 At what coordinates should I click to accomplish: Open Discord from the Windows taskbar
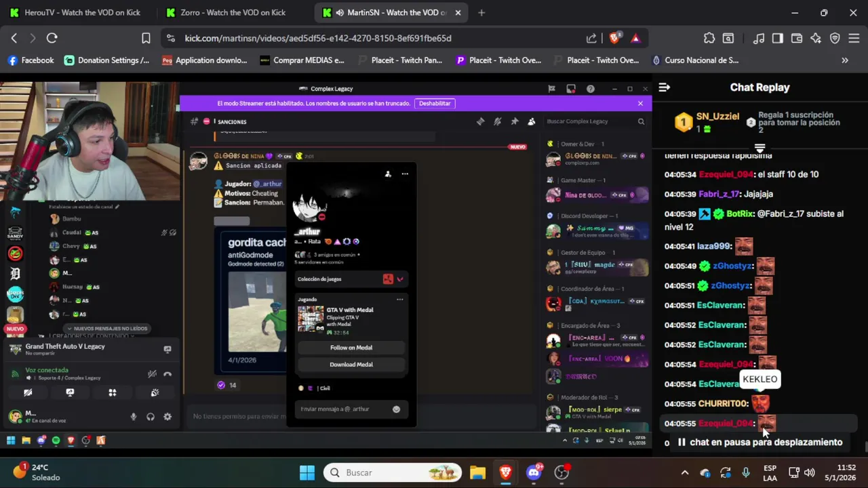tap(534, 472)
